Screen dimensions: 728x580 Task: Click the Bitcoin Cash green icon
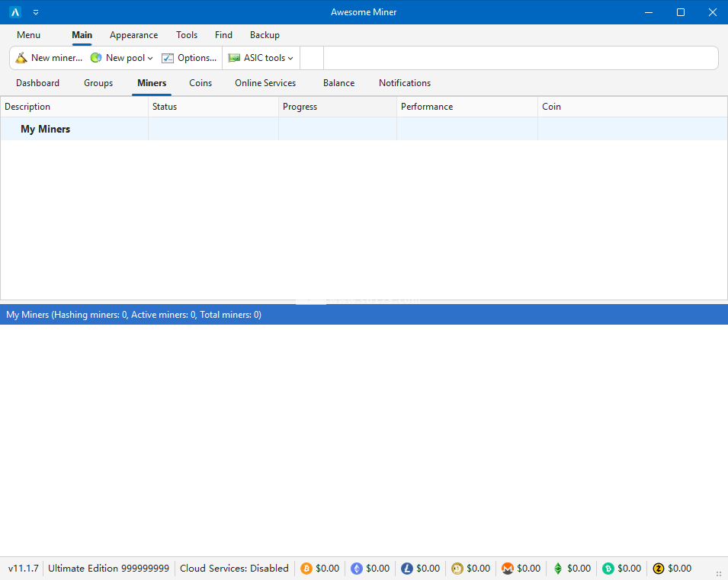pos(608,569)
